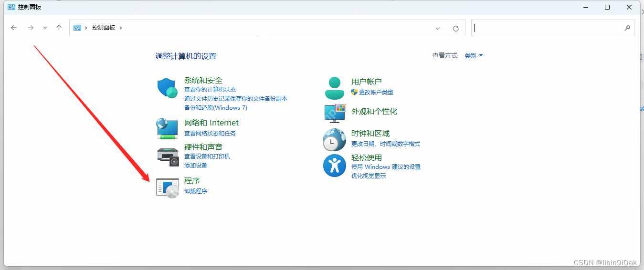Expand chevron after 控制面板 in address bar
This screenshot has height=270, width=644.
[121, 28]
